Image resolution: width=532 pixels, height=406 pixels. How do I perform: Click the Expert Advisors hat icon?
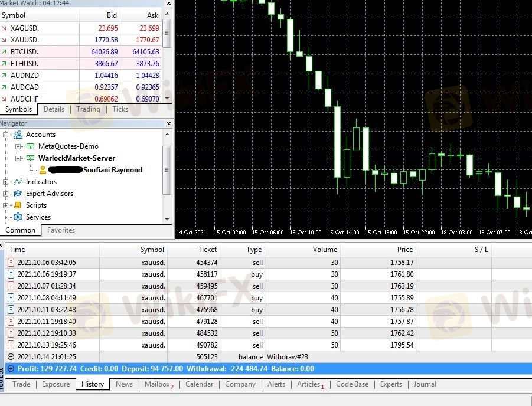(18, 194)
